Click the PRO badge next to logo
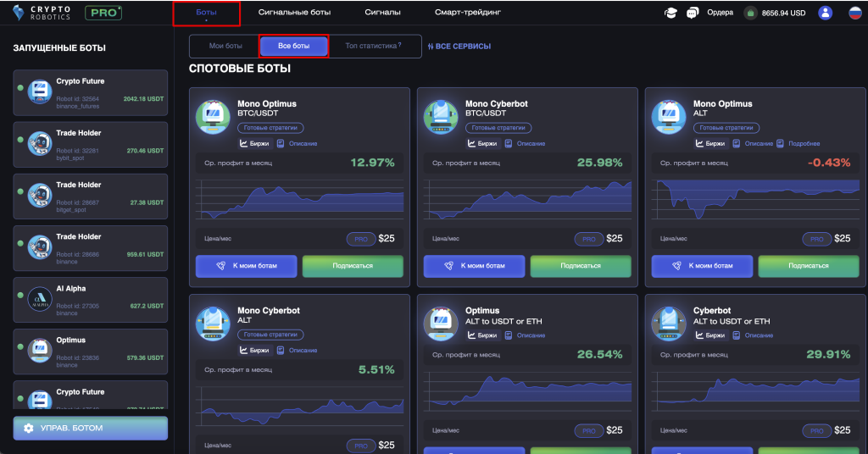The width and height of the screenshot is (868, 454). 103,13
